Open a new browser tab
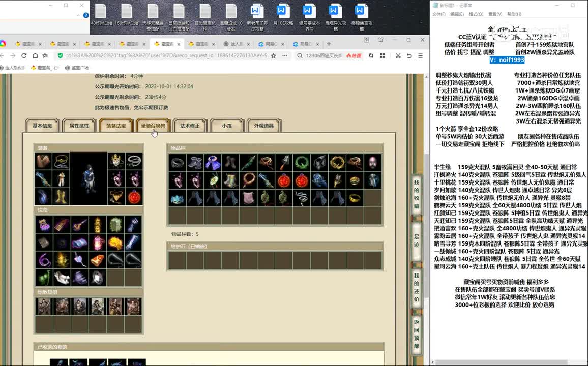588x366 pixels. point(329,44)
